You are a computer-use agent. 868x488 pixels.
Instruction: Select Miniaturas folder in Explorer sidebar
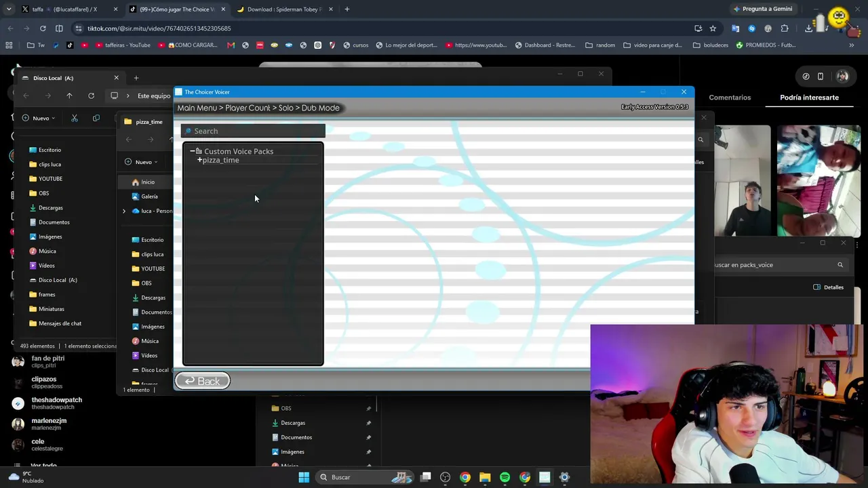pos(47,309)
